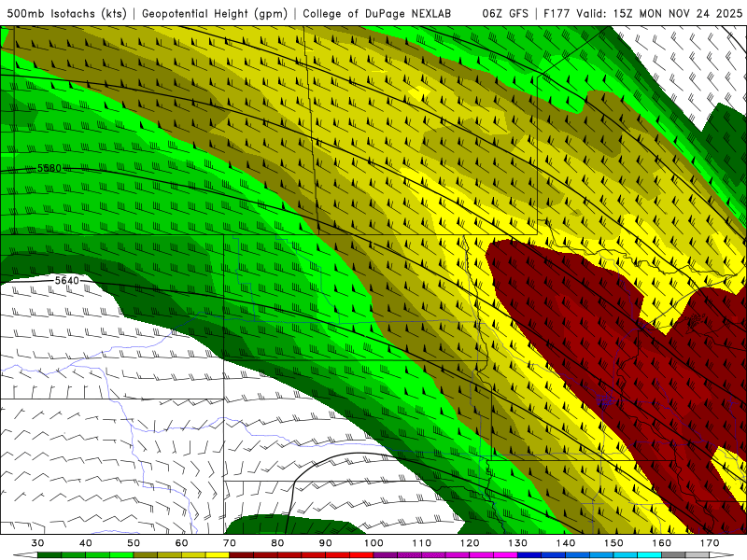This screenshot has height=560, width=747.
Task: Click the 120 value on the color scale
Action: 470,543
